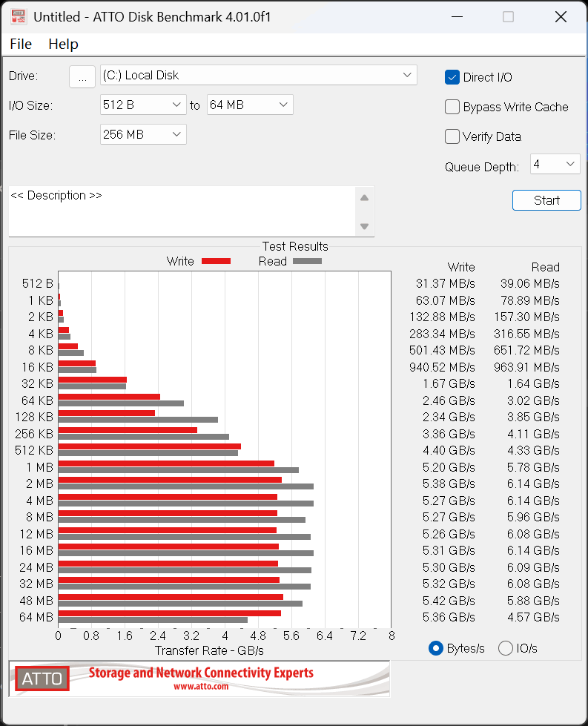Click the 1 MB row label
The width and height of the screenshot is (588, 726).
[x=40, y=467]
